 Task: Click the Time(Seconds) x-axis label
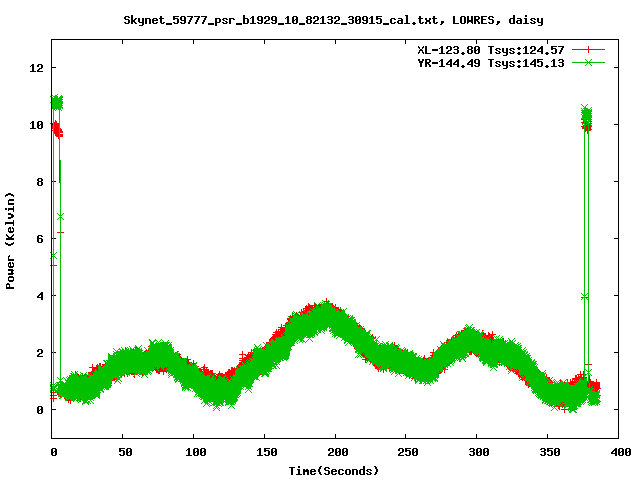click(333, 471)
